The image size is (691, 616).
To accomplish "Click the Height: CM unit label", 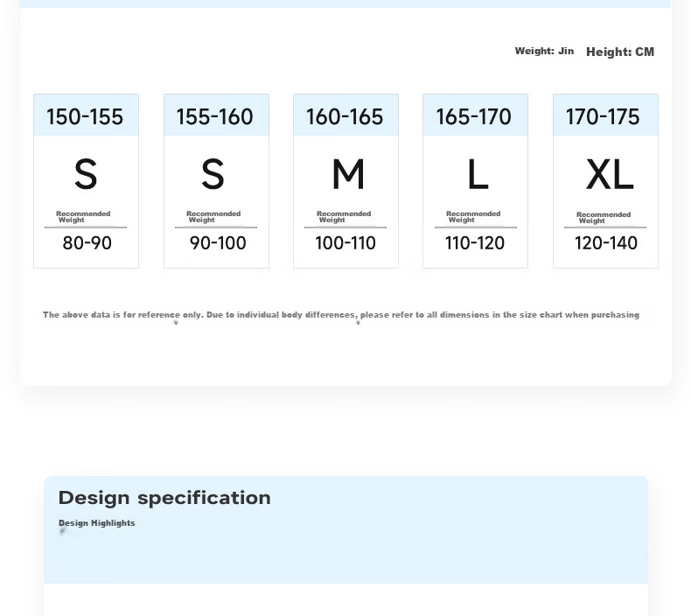I will click(620, 52).
